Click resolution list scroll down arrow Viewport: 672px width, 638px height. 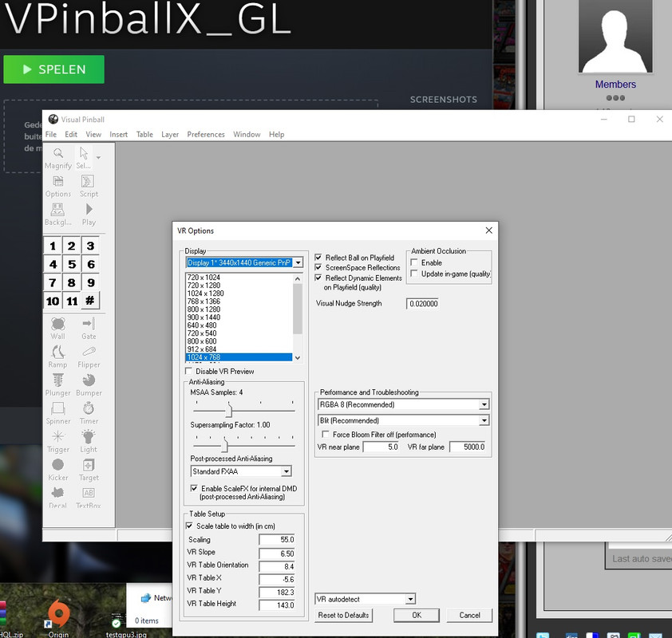[298, 357]
